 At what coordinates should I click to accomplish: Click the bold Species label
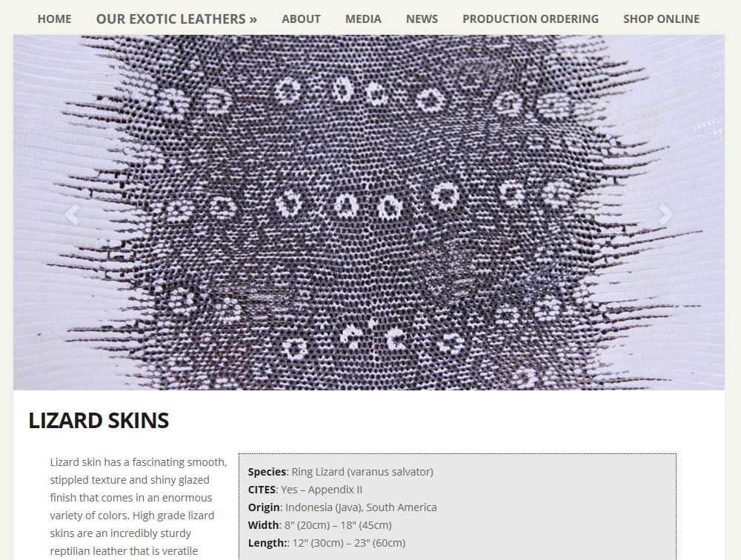pyautogui.click(x=267, y=472)
